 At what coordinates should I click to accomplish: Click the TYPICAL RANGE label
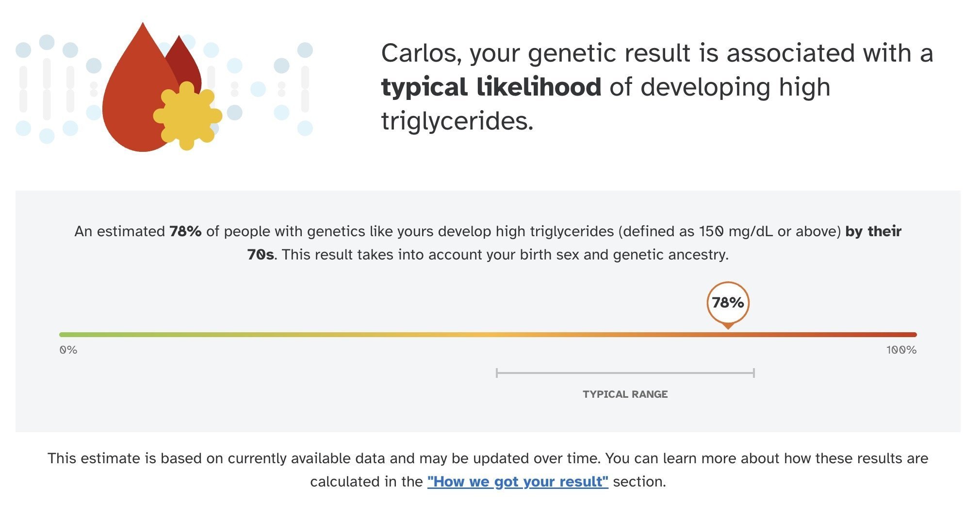[625, 394]
